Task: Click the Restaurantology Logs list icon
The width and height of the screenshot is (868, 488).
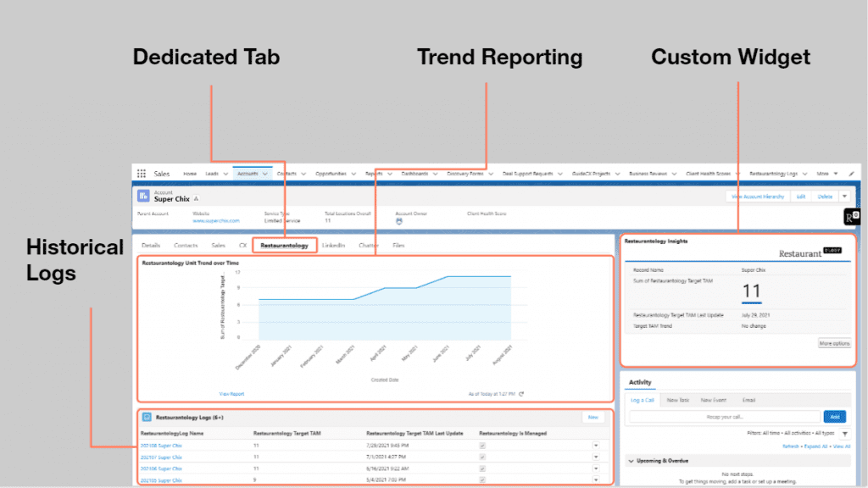Action: tap(147, 417)
